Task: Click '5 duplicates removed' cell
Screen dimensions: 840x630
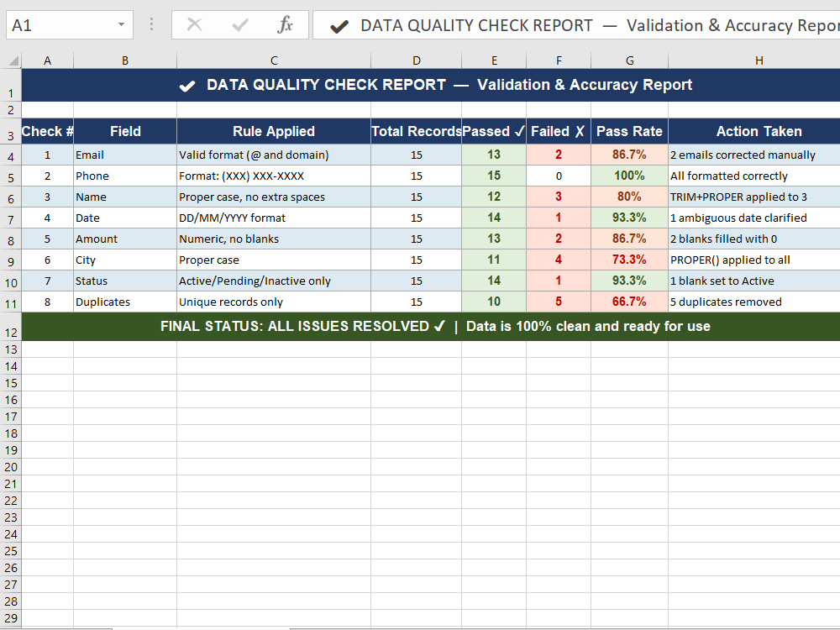Action: 754,302
